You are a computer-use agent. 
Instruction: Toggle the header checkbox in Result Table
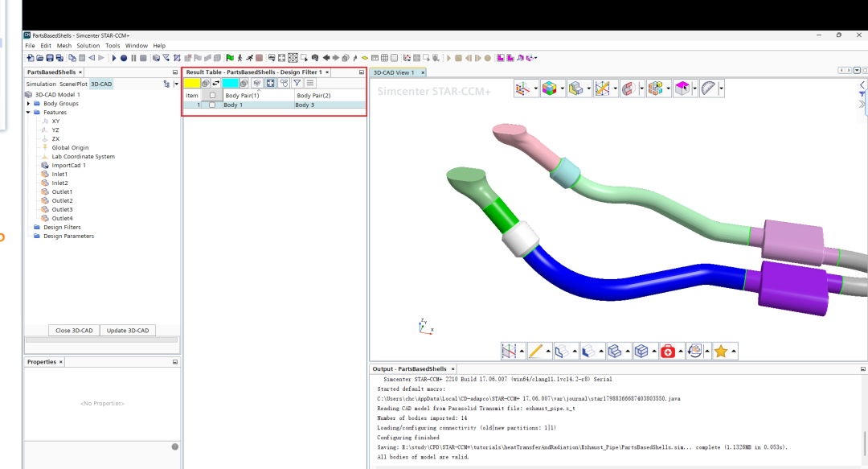click(x=212, y=96)
